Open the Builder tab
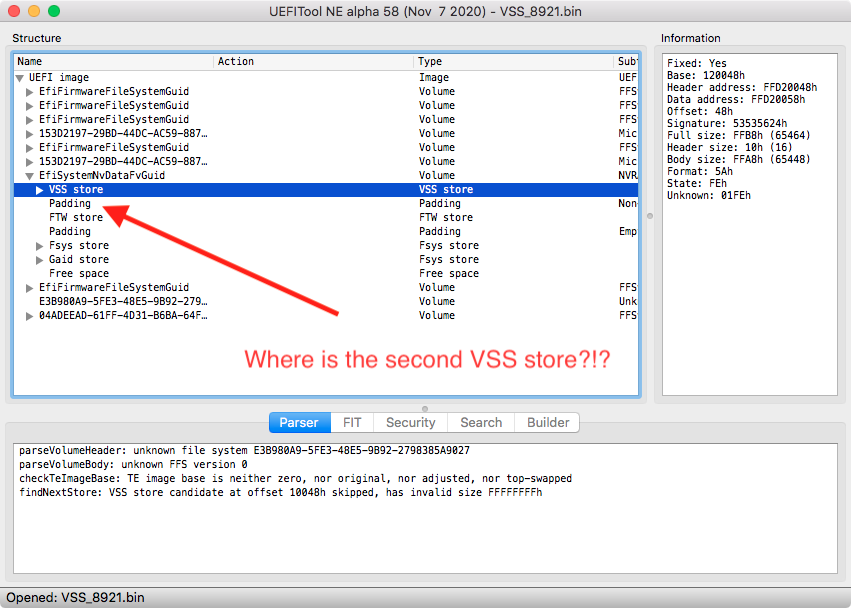 547,422
